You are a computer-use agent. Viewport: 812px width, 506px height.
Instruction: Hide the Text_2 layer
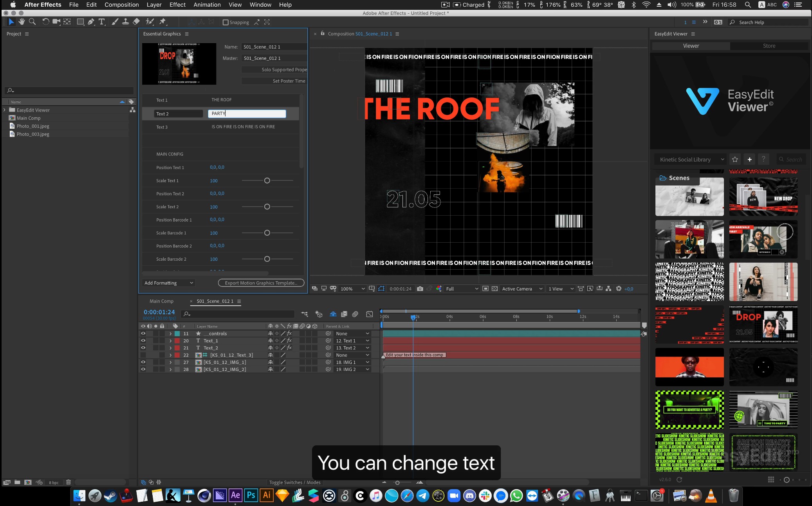pyautogui.click(x=143, y=348)
